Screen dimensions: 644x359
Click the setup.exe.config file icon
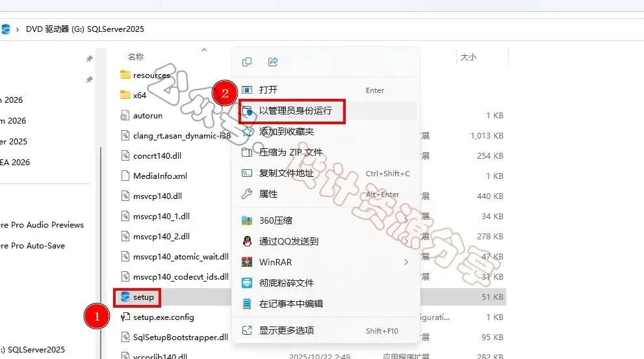click(x=125, y=317)
